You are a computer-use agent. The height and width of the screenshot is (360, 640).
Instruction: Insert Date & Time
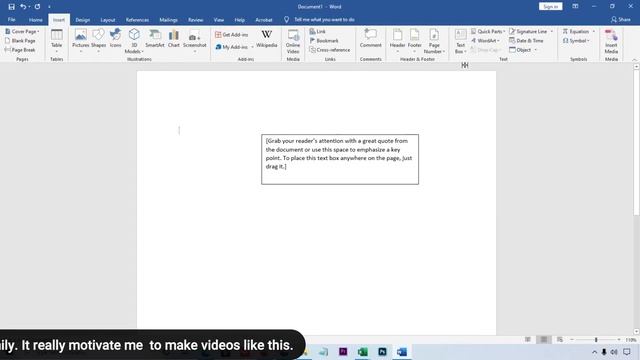[526, 41]
